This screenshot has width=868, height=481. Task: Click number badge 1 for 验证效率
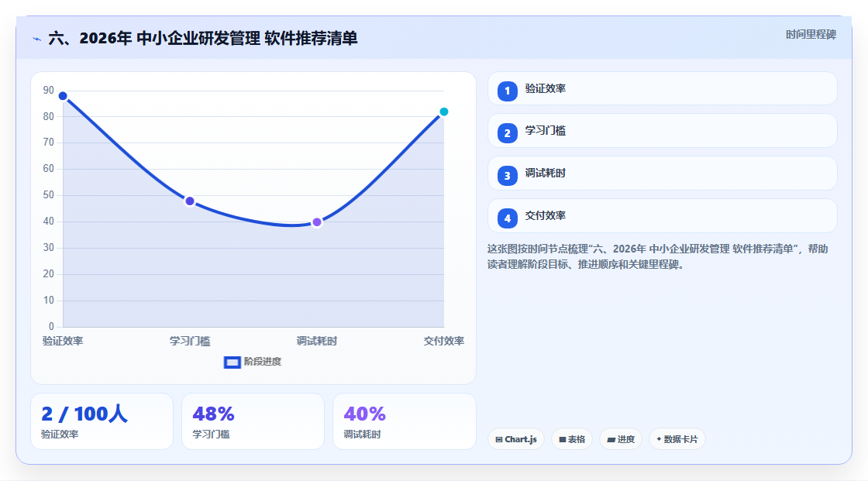pyautogui.click(x=507, y=91)
